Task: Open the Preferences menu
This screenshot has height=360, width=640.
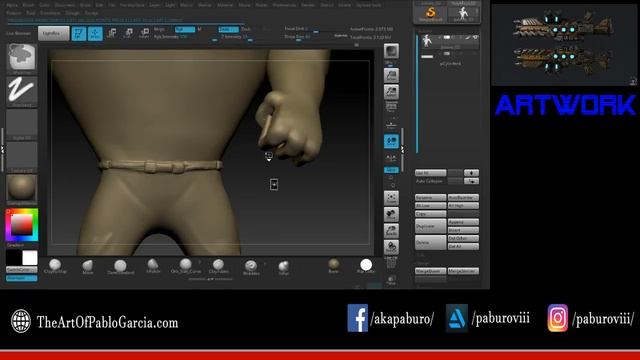Action: click(284, 5)
